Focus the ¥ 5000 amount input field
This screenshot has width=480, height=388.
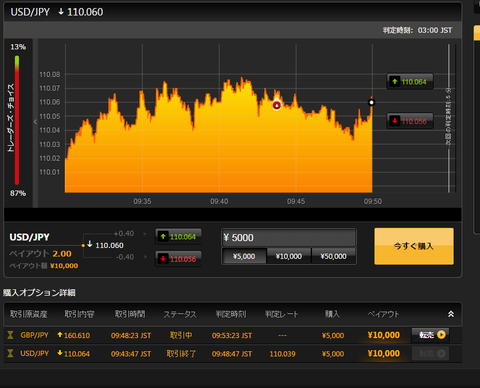(x=289, y=238)
